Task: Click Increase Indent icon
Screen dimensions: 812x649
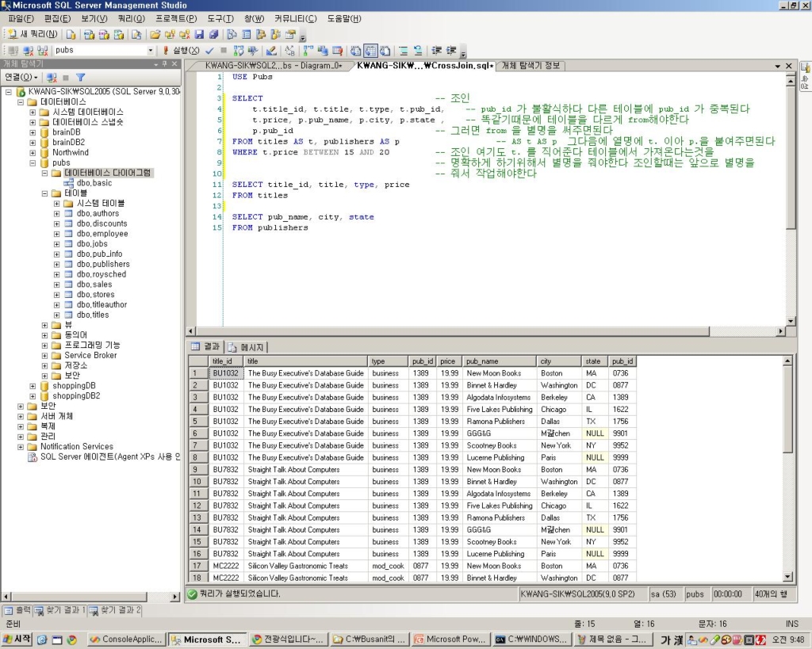Action: point(451,50)
